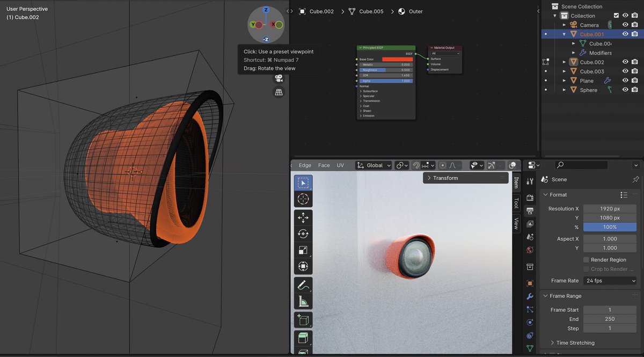Pin the Scene properties panel
Viewport: 644px width, 357px height.
point(636,179)
